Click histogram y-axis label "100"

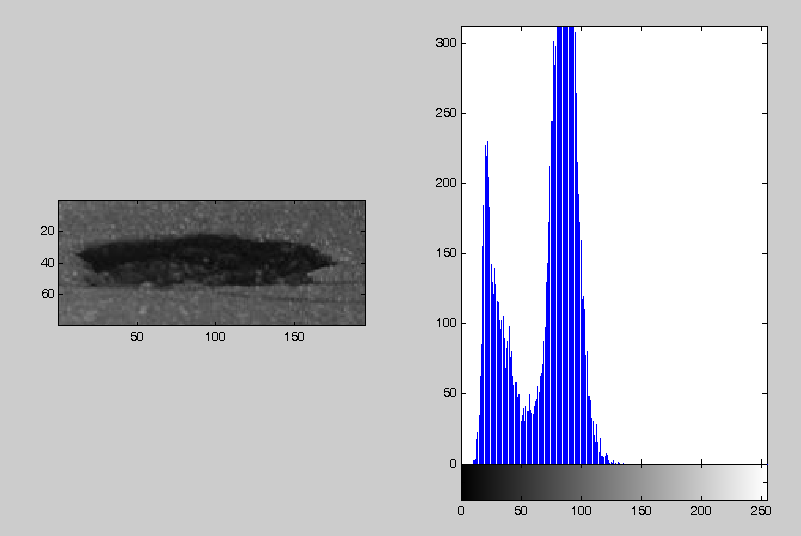coord(445,323)
